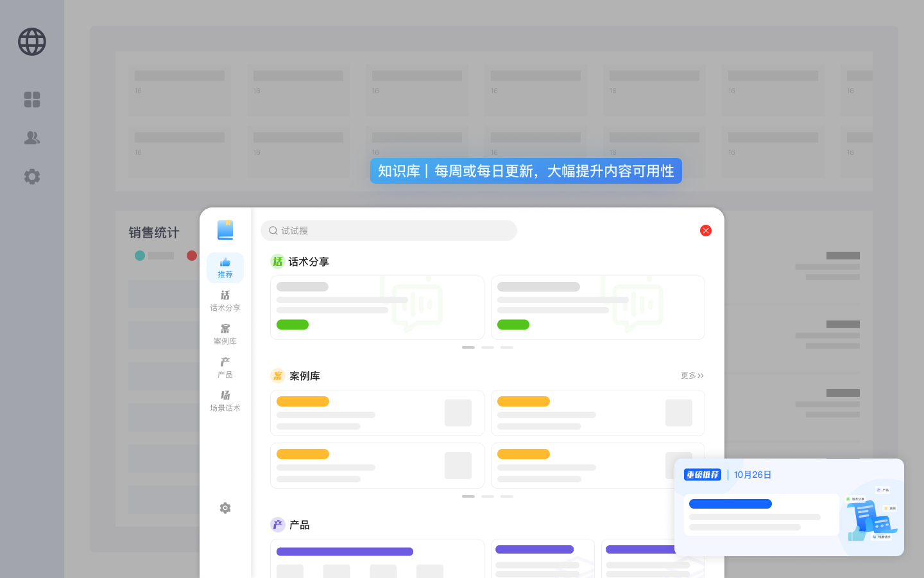Screen dimensions: 924x578
Task: Open the top-left 案例库 card
Action: point(377,413)
